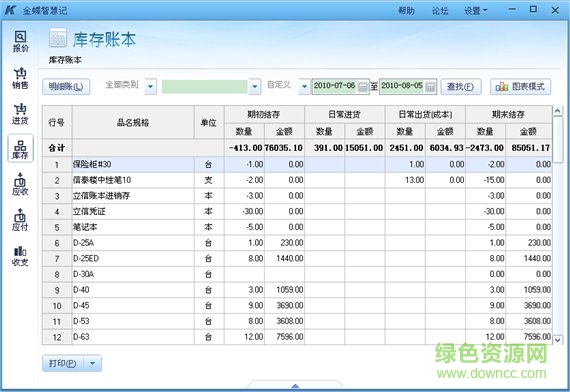Image resolution: width=570 pixels, height=392 pixels.
Task: Click table scrollbar up arrow
Action: [x=558, y=111]
